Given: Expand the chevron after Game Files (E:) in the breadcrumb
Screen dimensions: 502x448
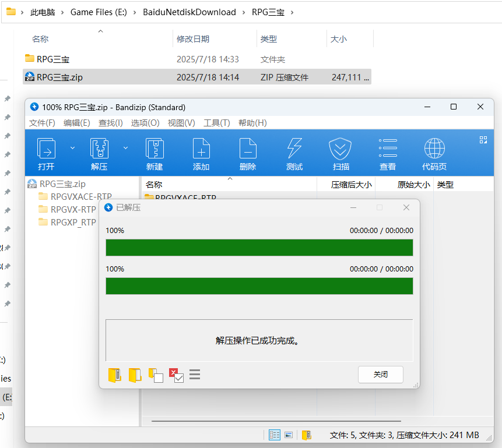Looking at the screenshot, I should (x=135, y=12).
